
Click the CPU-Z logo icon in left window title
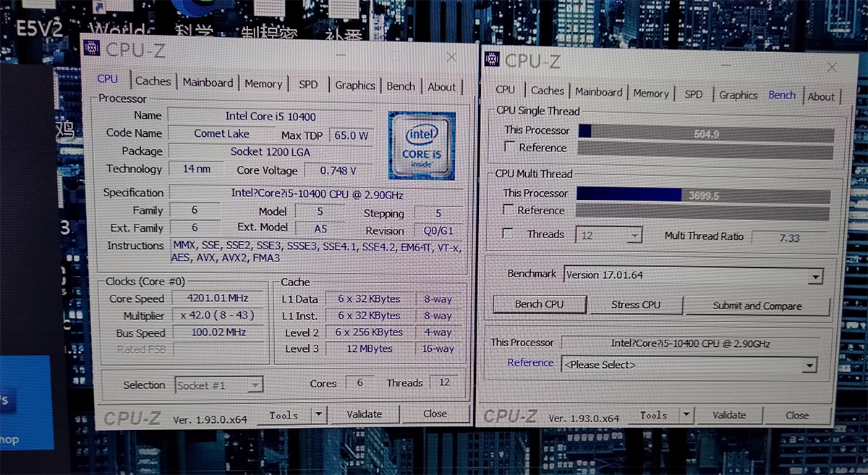pyautogui.click(x=92, y=47)
